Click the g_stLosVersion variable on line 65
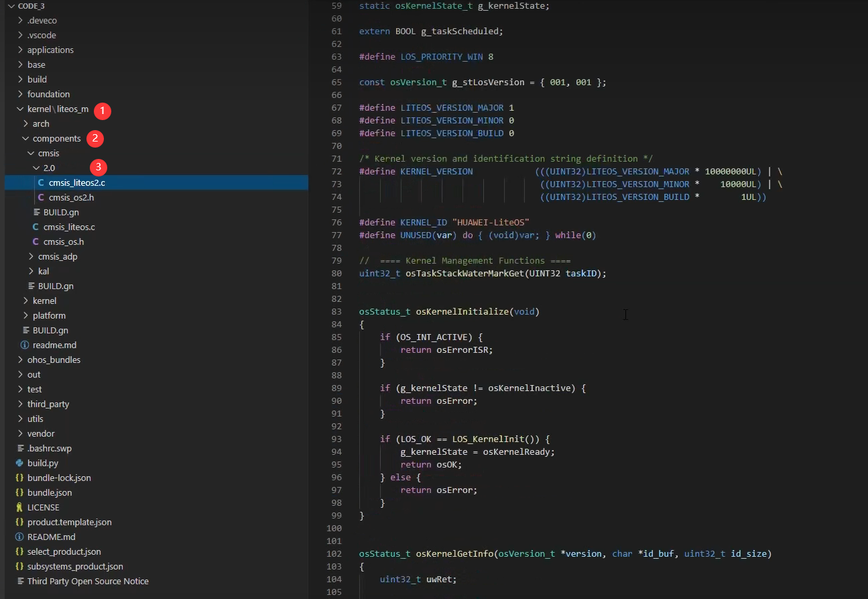This screenshot has width=868, height=599. coord(489,83)
